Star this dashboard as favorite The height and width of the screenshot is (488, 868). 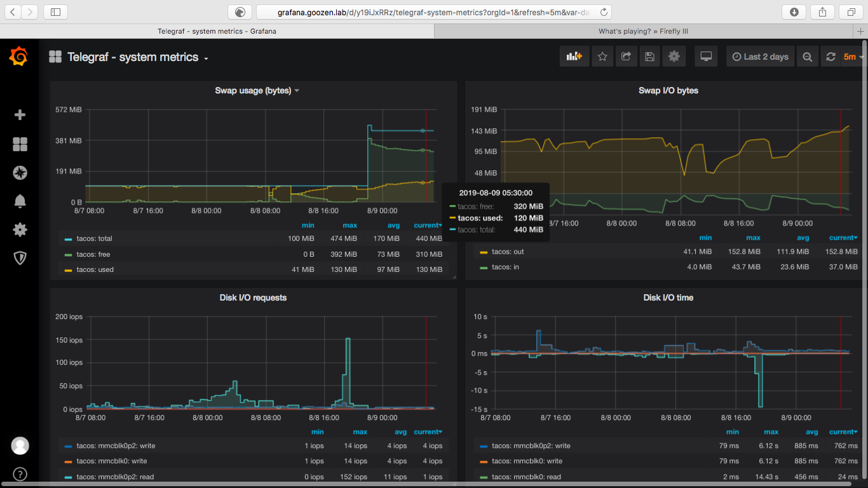pyautogui.click(x=602, y=57)
